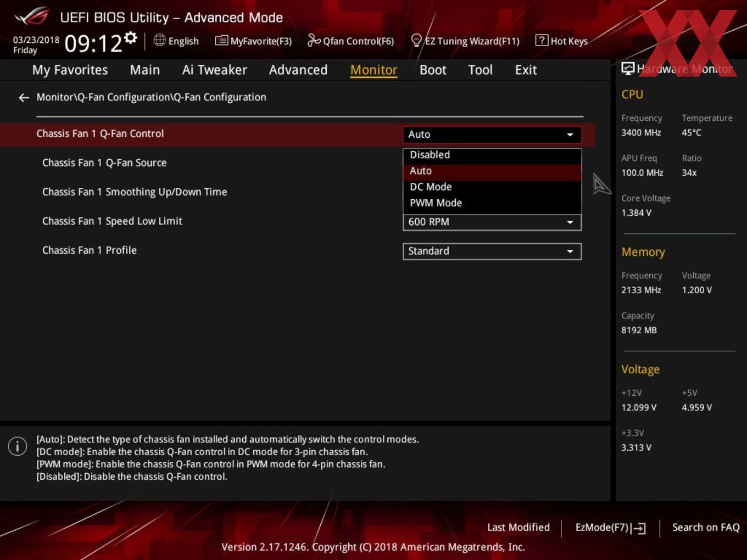Click the 34x ratio value
The image size is (747, 560).
689,172
